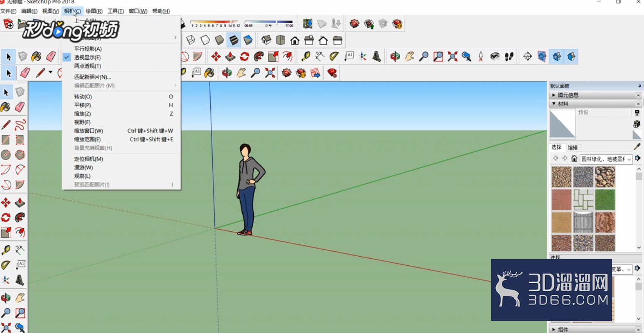The width and height of the screenshot is (644, 333).
Task: Open the 园林绿化、地被层 materials collection dropdown
Action: tap(606, 159)
